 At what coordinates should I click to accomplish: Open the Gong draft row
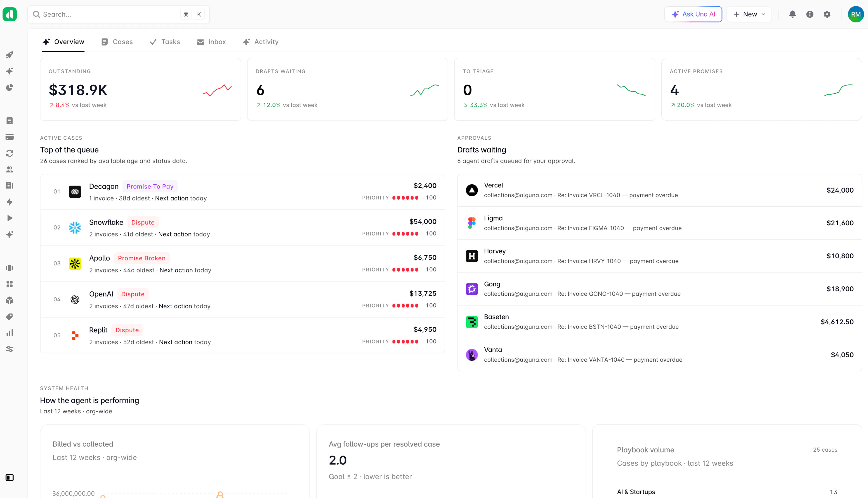coord(659,289)
